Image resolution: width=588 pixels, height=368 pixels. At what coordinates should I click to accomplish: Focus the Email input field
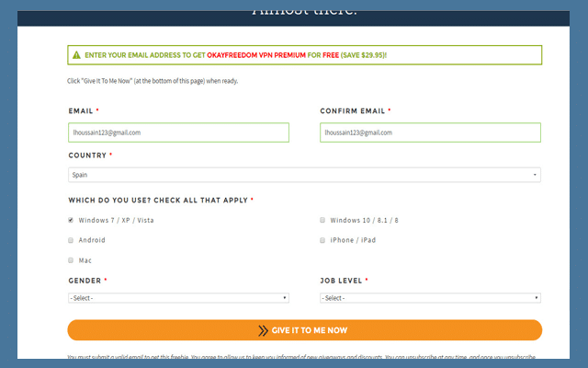click(178, 132)
